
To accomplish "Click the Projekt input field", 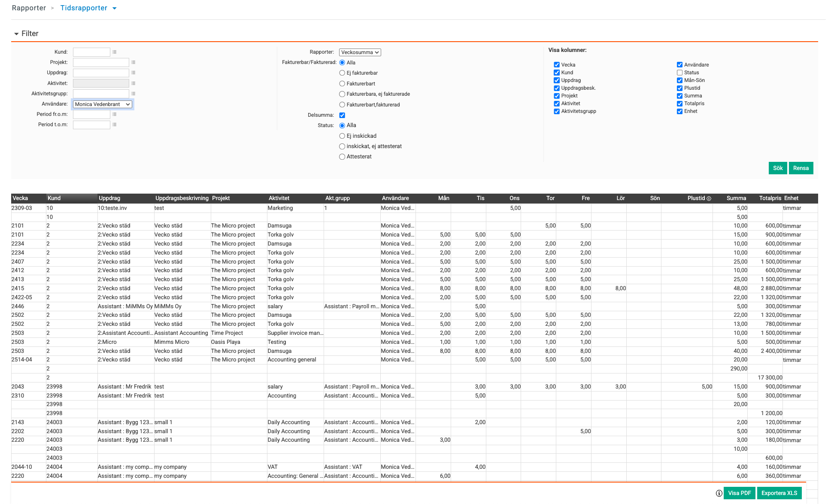I will click(x=101, y=62).
